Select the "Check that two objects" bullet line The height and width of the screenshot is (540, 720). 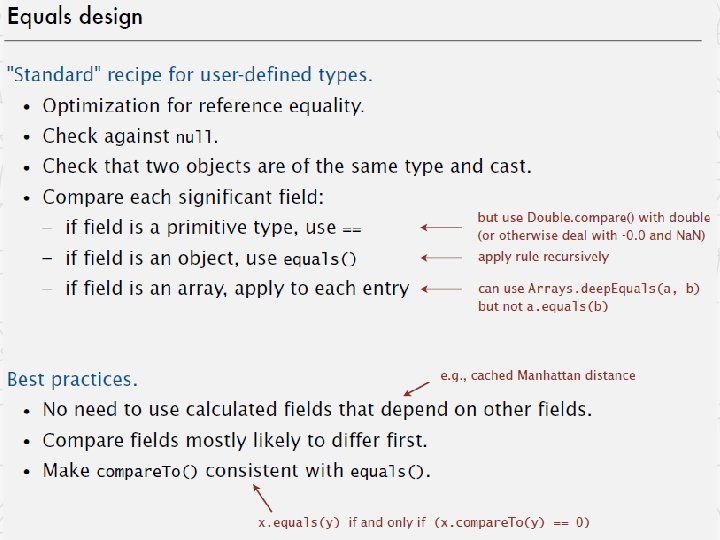[x=287, y=166]
